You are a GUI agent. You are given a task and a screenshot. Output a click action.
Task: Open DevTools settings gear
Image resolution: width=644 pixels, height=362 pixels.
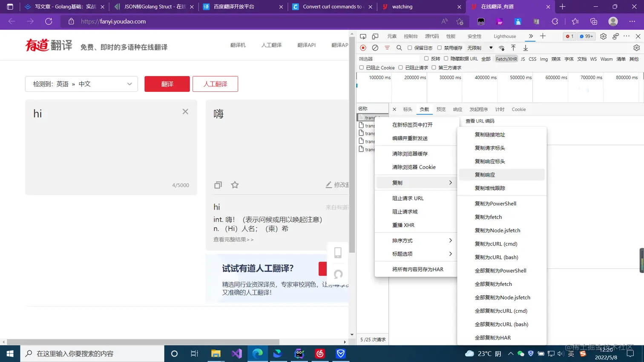click(603, 36)
